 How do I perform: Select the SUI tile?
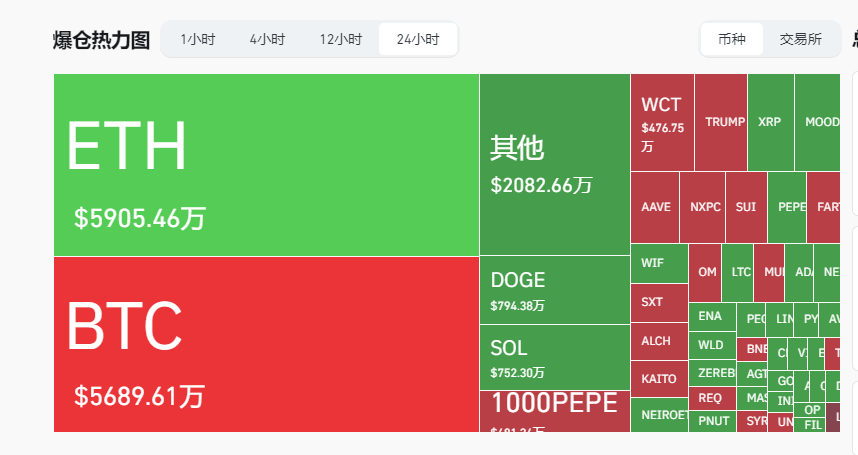(x=746, y=207)
